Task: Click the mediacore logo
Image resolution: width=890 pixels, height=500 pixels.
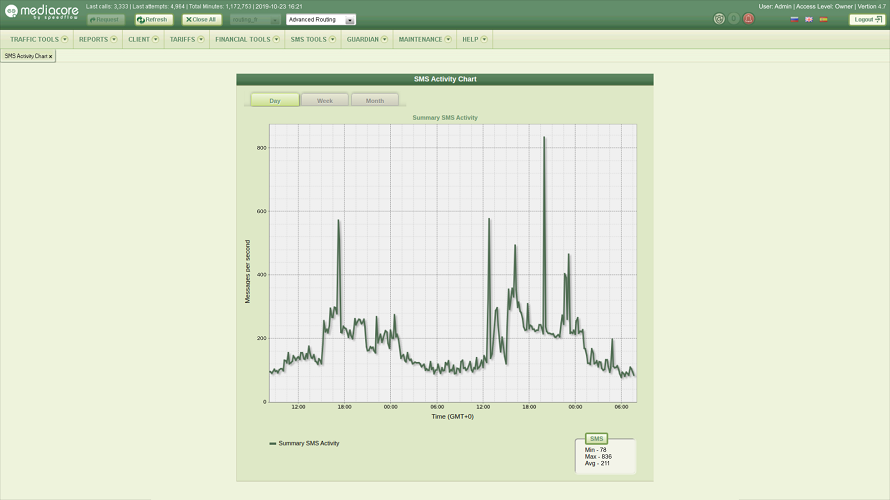Action: [41, 12]
